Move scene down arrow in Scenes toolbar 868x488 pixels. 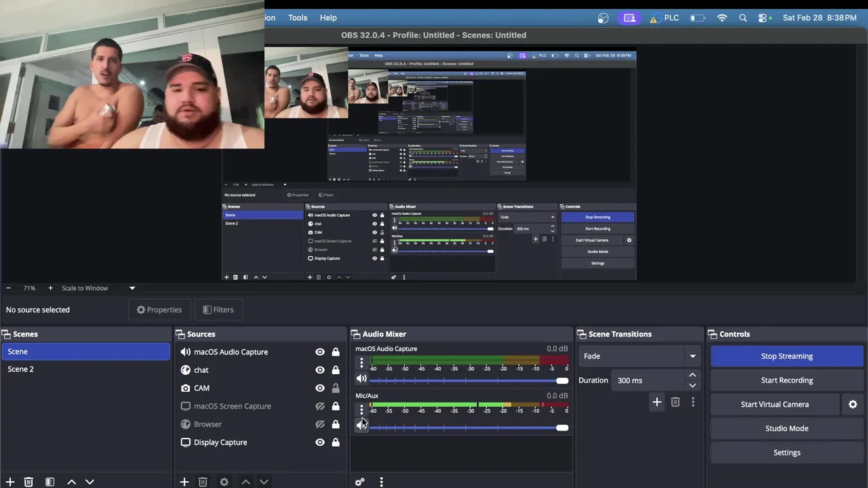(90, 482)
